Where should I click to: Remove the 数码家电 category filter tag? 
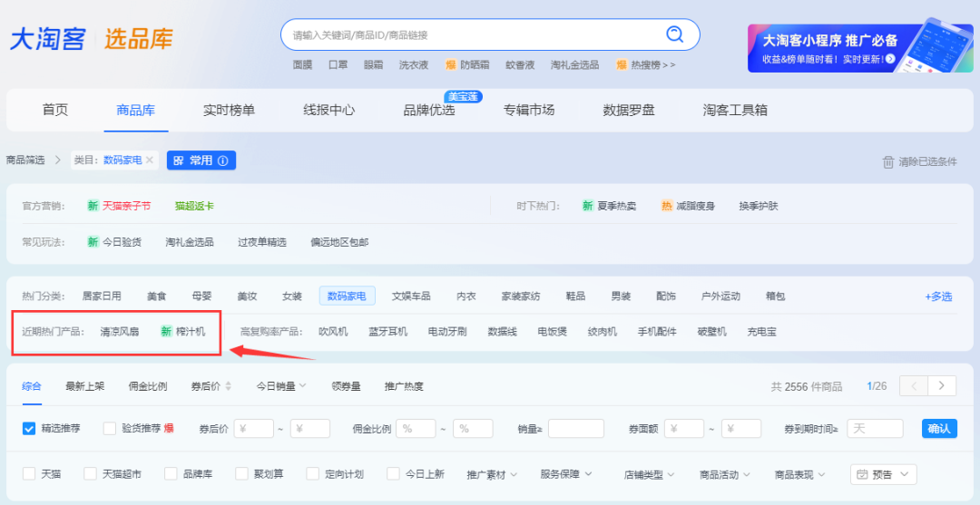pyautogui.click(x=150, y=160)
